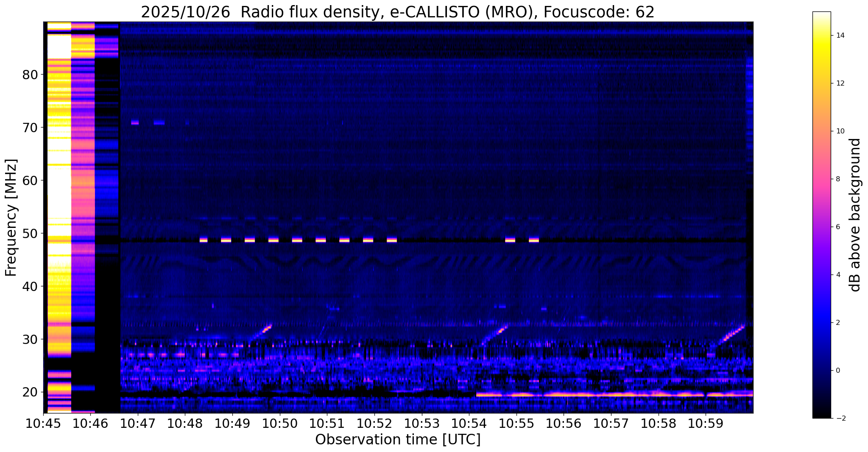868x452 pixels.
Task: Select the 10:46 time tick label
Action: point(91,424)
